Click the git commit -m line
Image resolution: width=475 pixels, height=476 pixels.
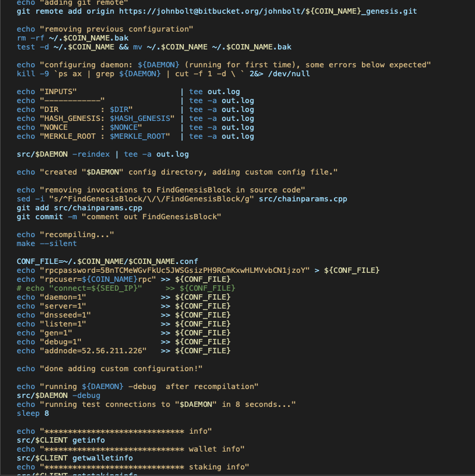coord(119,217)
